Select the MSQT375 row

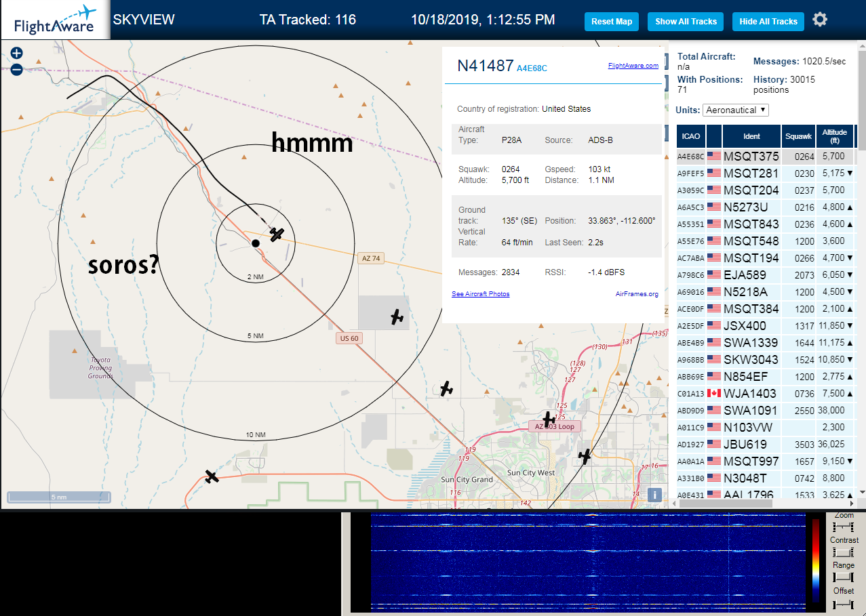click(x=766, y=157)
